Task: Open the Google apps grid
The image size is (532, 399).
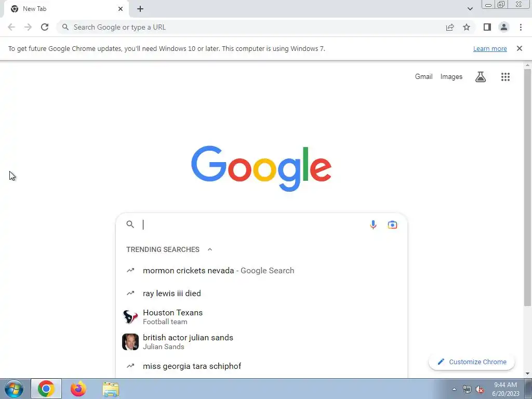Action: pos(506,77)
